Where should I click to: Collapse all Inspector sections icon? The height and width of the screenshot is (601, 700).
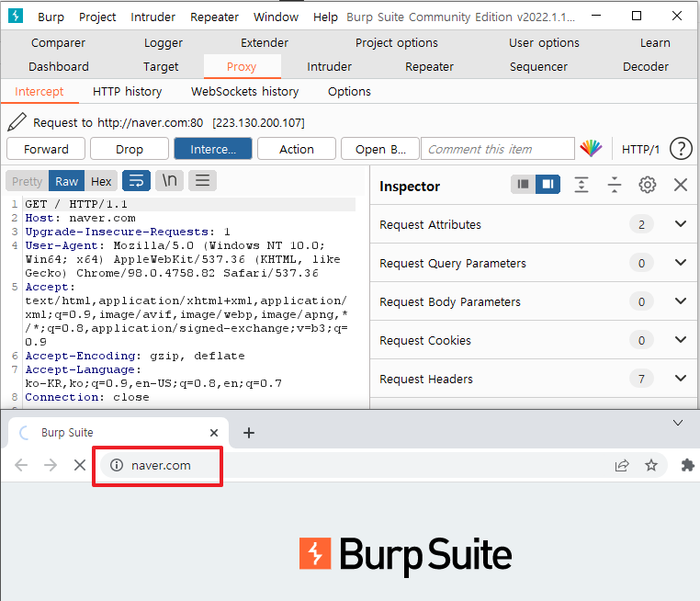pyautogui.click(x=615, y=185)
